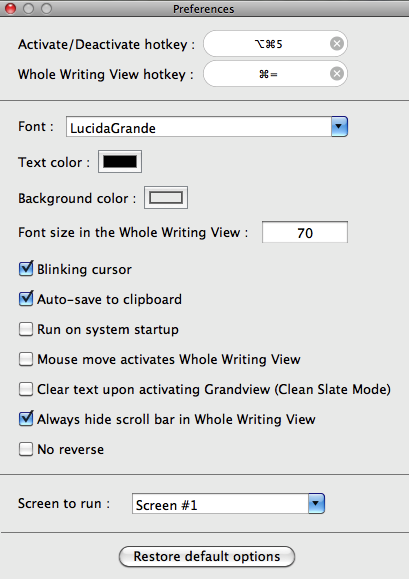Image resolution: width=409 pixels, height=579 pixels.
Task: Clear the Activate/Deactivate hotkey with its X icon
Action: [x=337, y=44]
